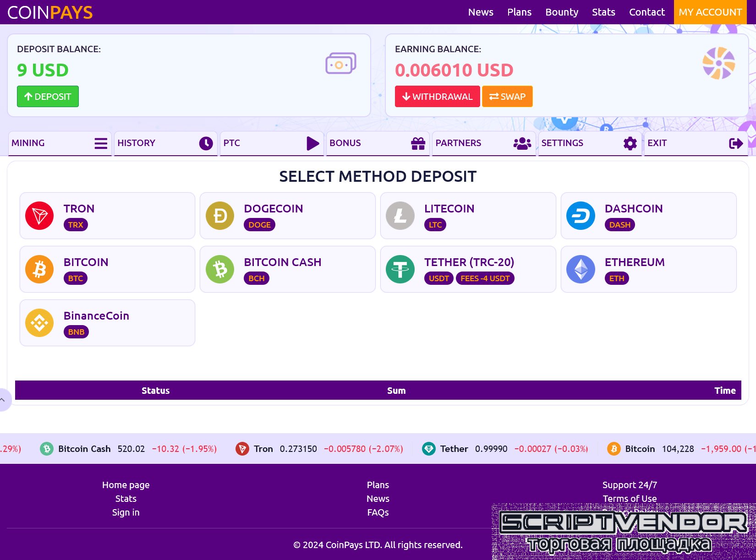Viewport: 756px width, 560px height.
Task: Select the LITECOIN deposit method name
Action: pos(449,209)
